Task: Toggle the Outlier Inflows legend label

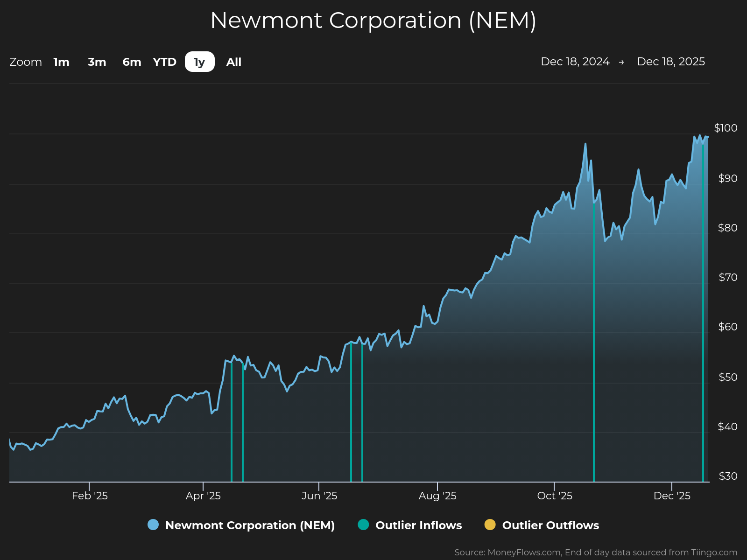Action: tap(419, 525)
